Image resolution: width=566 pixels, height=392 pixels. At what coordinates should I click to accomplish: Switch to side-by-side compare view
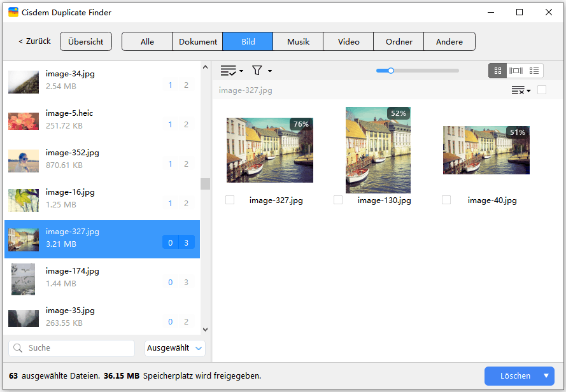click(516, 71)
